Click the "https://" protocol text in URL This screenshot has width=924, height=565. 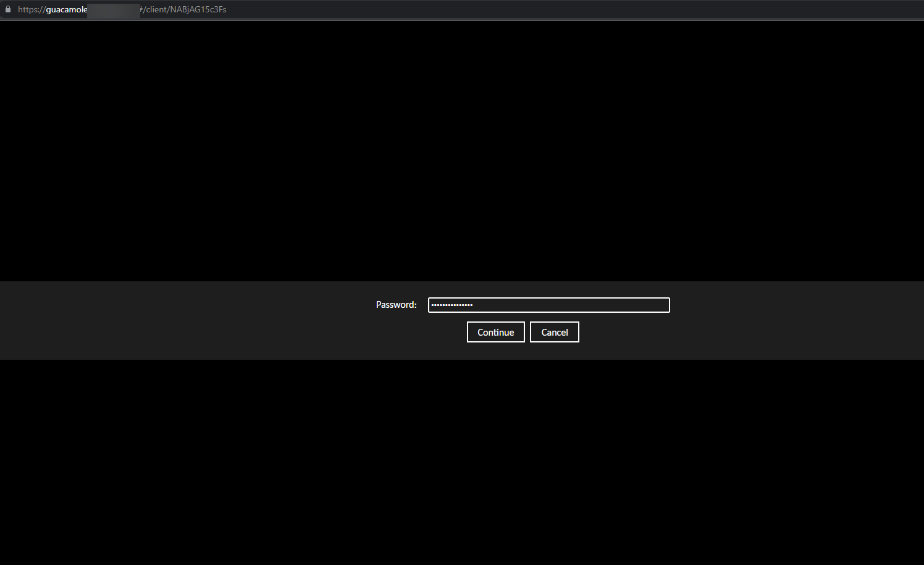click(x=31, y=9)
